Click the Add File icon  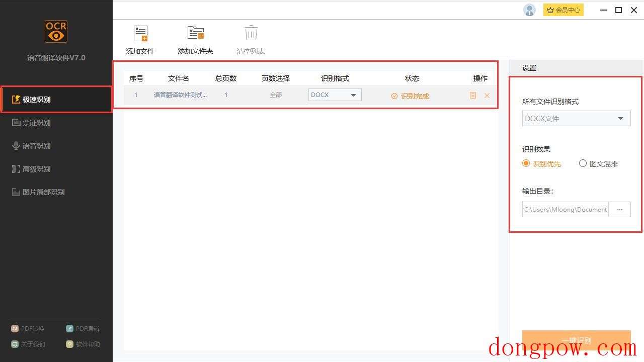click(x=140, y=34)
